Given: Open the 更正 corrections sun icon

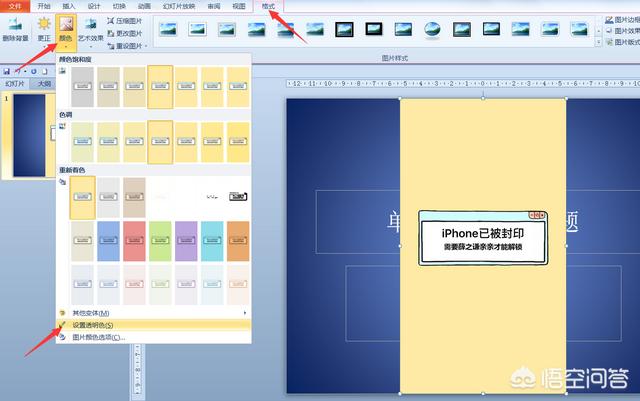Looking at the screenshot, I should point(44,24).
